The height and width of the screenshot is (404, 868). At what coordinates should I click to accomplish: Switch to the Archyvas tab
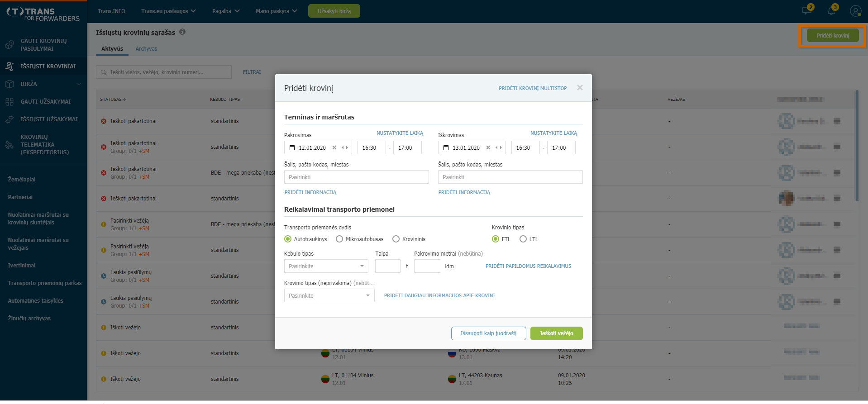pos(146,48)
